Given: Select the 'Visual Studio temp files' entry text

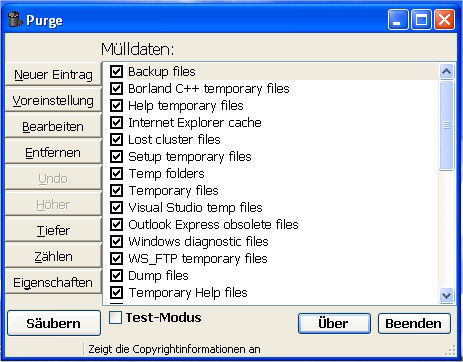Looking at the screenshot, I should pos(195,208).
